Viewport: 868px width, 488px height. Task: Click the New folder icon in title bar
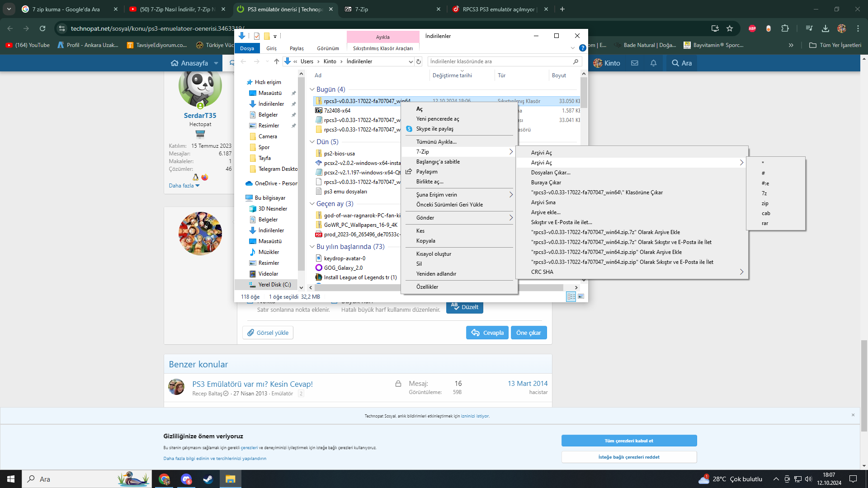(x=267, y=36)
